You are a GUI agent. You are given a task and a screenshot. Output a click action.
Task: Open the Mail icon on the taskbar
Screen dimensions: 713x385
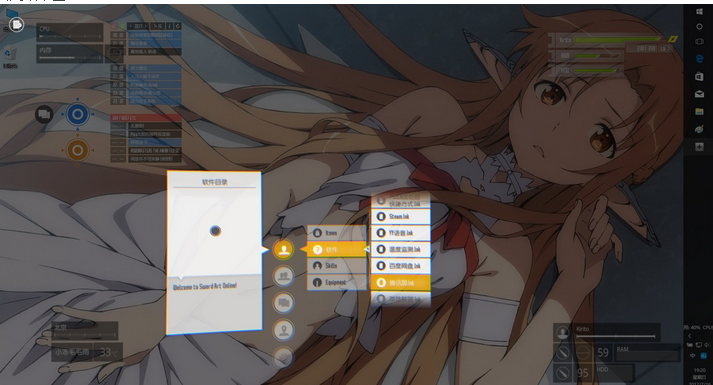click(x=699, y=94)
